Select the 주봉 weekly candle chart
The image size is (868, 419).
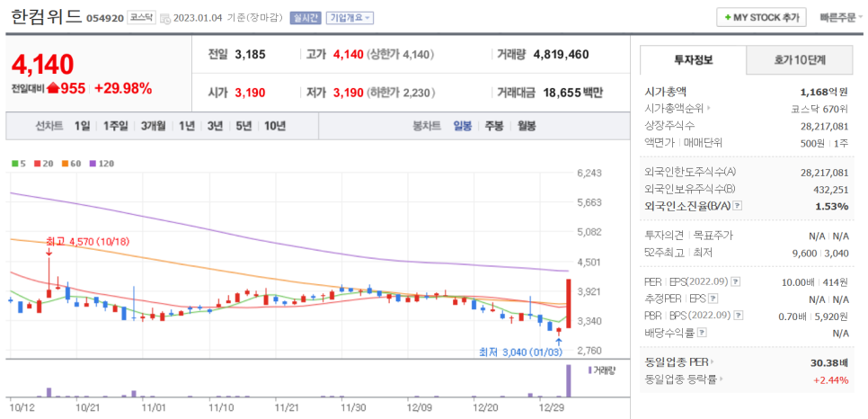pos(494,126)
